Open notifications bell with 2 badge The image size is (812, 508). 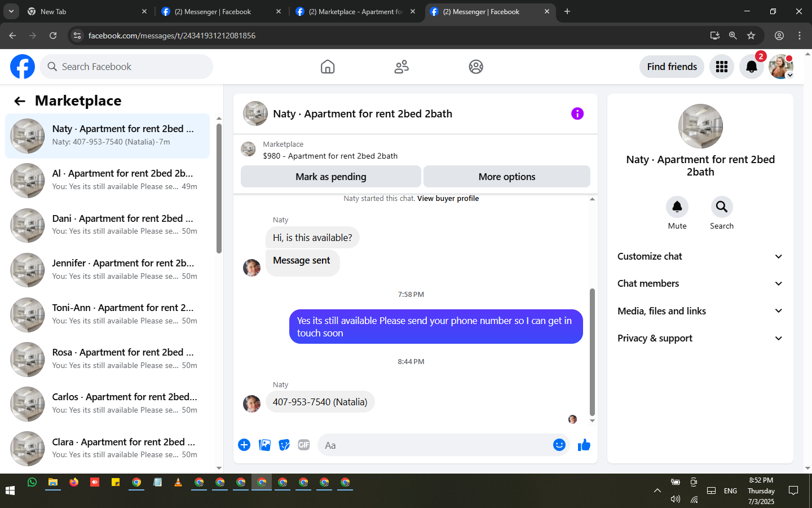[x=752, y=67]
